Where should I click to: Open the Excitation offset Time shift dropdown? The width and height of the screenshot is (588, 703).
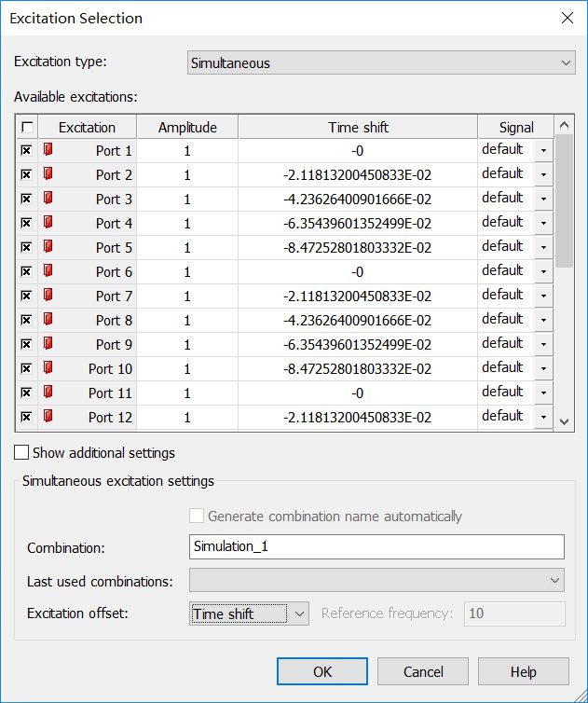[x=249, y=613]
